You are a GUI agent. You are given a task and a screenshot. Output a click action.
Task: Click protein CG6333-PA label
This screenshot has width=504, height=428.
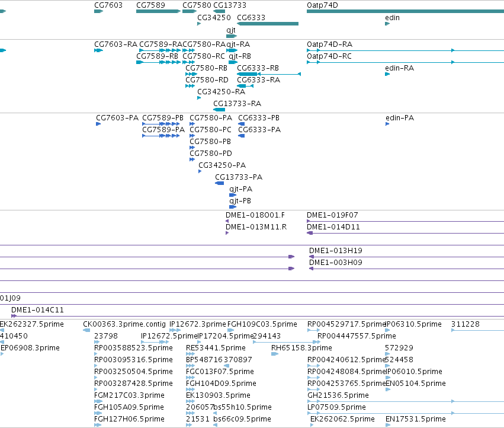pos(259,130)
